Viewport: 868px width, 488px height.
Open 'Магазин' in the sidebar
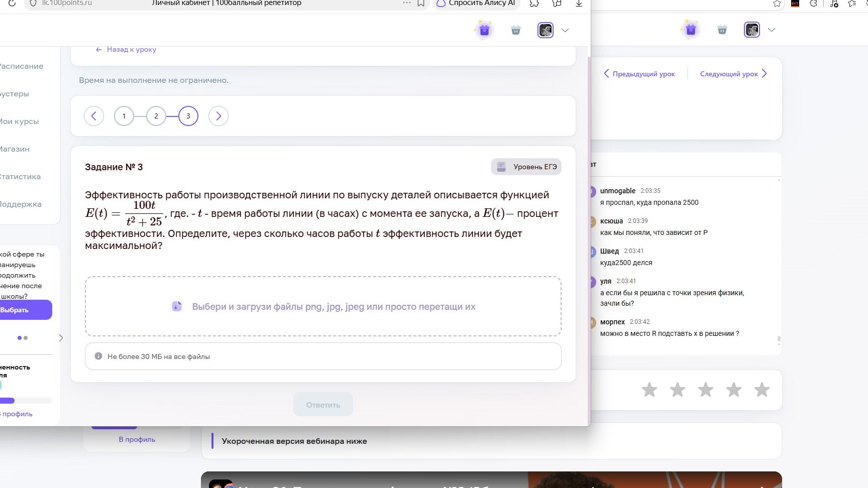(x=15, y=149)
